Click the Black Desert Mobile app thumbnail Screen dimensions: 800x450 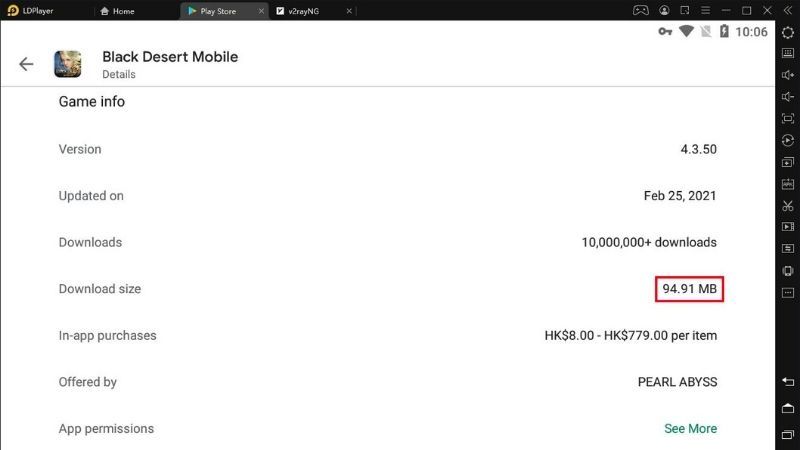click(69, 64)
